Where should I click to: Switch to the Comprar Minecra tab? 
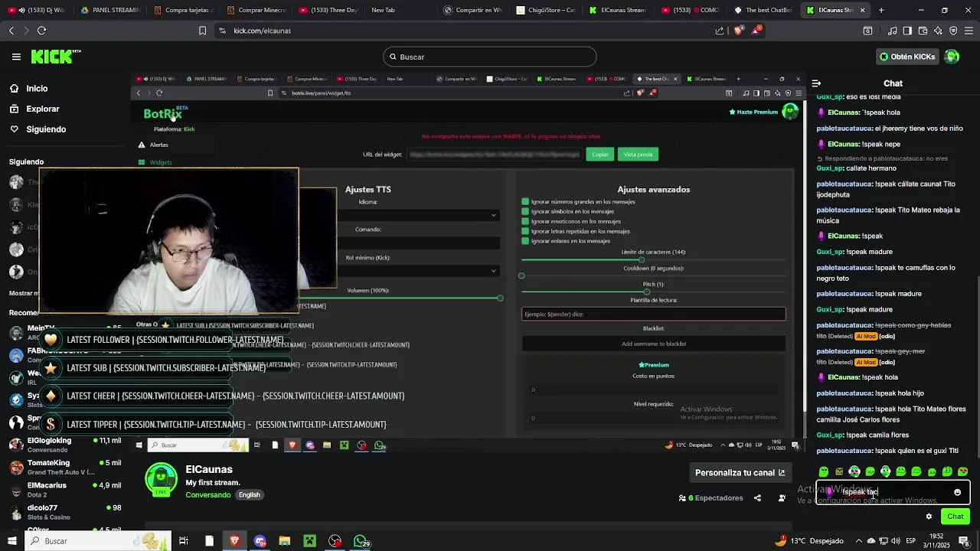click(x=256, y=10)
